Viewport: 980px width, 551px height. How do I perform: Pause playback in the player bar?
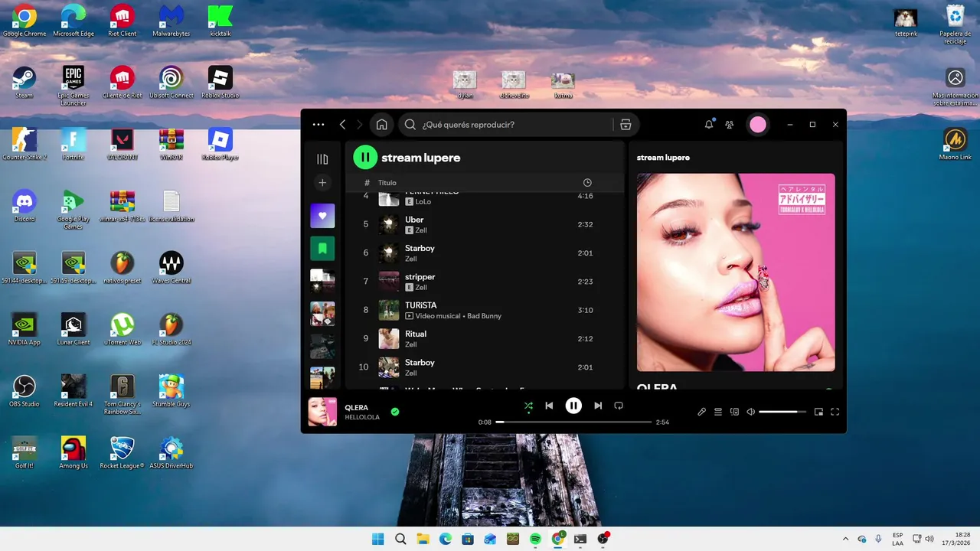tap(573, 406)
